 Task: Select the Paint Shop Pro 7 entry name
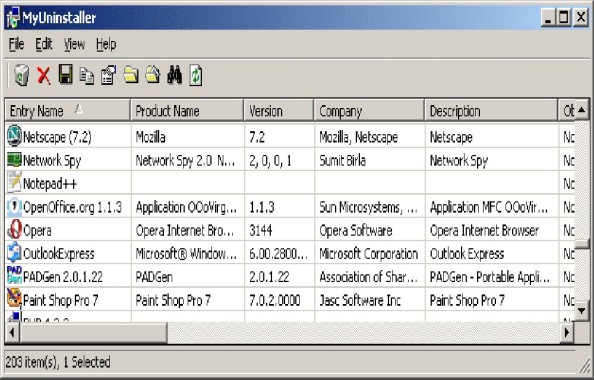point(60,300)
